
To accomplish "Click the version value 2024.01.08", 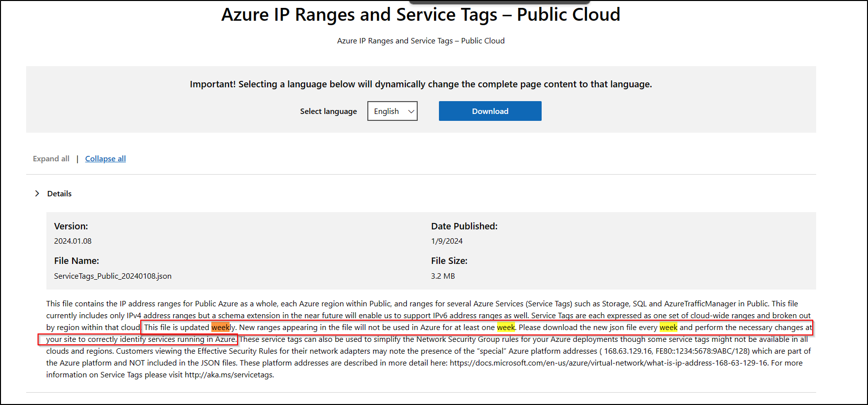I will coord(73,241).
